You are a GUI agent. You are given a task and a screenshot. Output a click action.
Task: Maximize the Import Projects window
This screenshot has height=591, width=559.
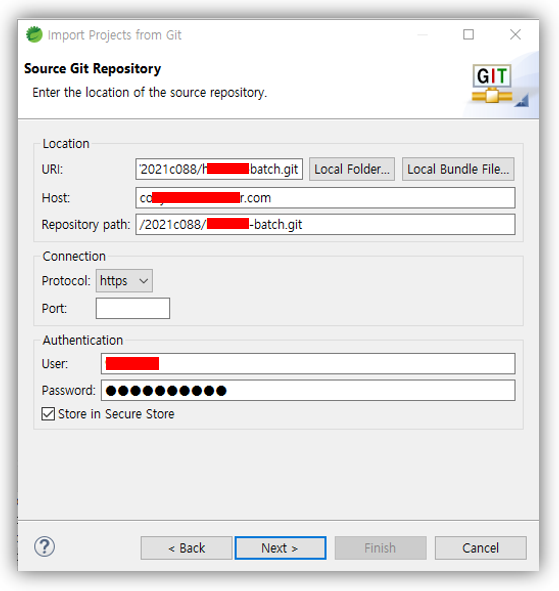(469, 35)
